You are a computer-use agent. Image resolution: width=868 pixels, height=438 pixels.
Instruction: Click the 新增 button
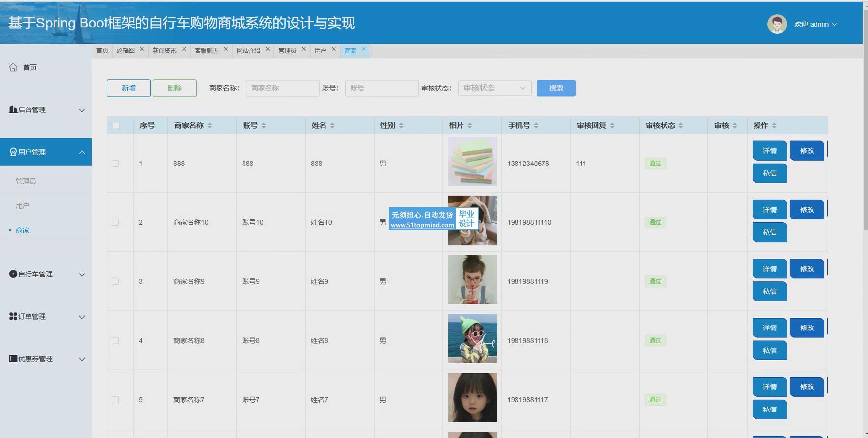129,88
